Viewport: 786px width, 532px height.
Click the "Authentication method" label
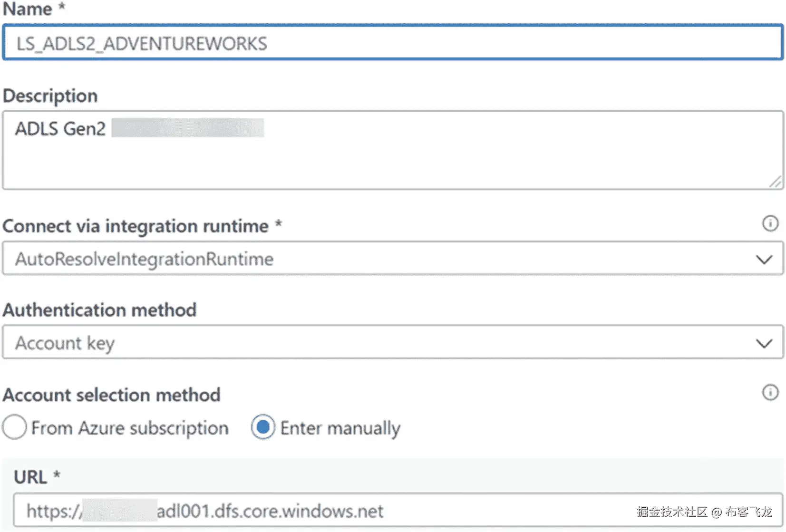[x=99, y=310]
